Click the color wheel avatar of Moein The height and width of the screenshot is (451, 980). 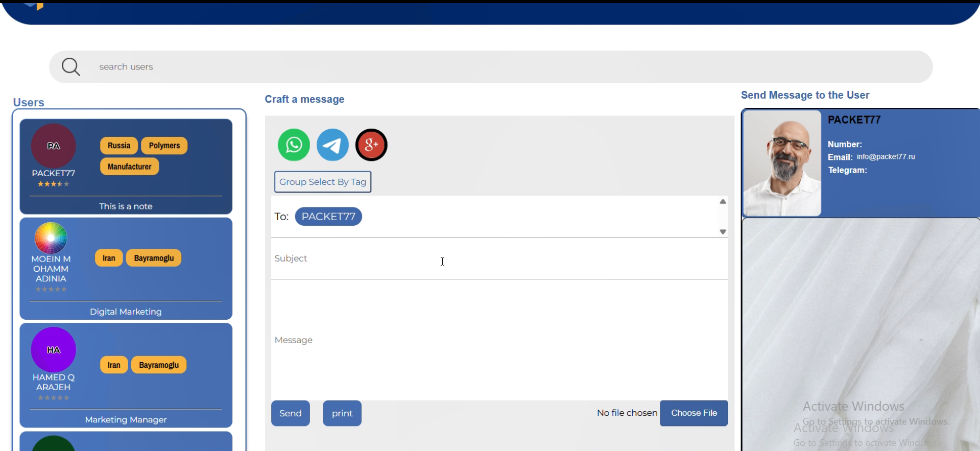(51, 238)
